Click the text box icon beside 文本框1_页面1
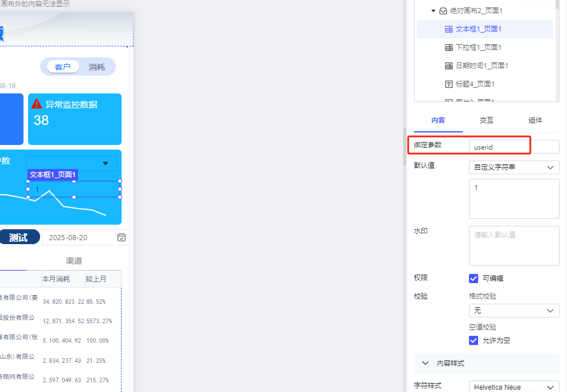The height and width of the screenshot is (392, 567). [x=449, y=29]
